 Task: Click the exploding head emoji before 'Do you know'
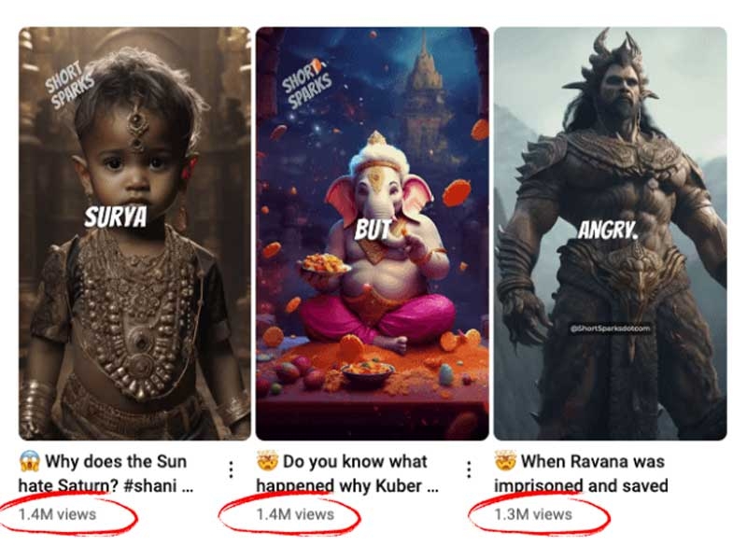click(267, 461)
